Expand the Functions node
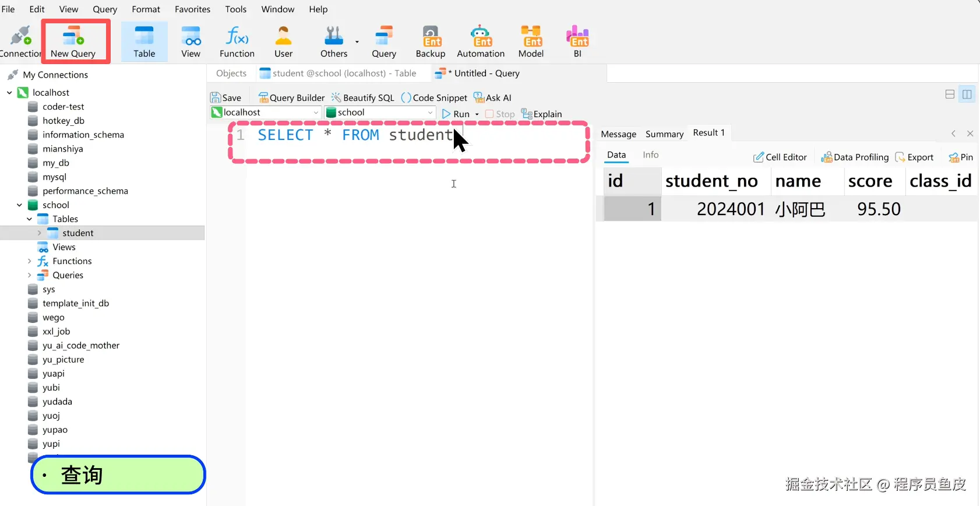 point(29,261)
